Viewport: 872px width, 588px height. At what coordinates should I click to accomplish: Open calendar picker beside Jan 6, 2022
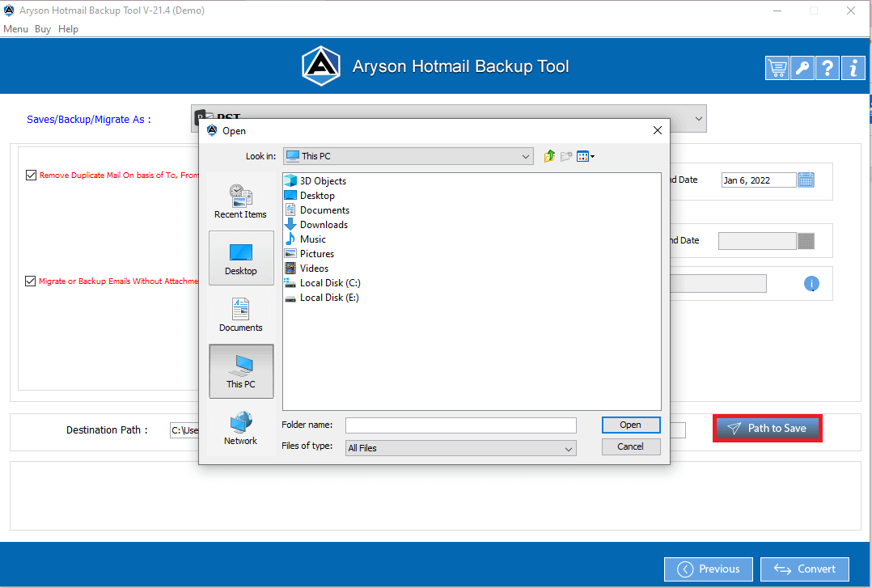(806, 180)
